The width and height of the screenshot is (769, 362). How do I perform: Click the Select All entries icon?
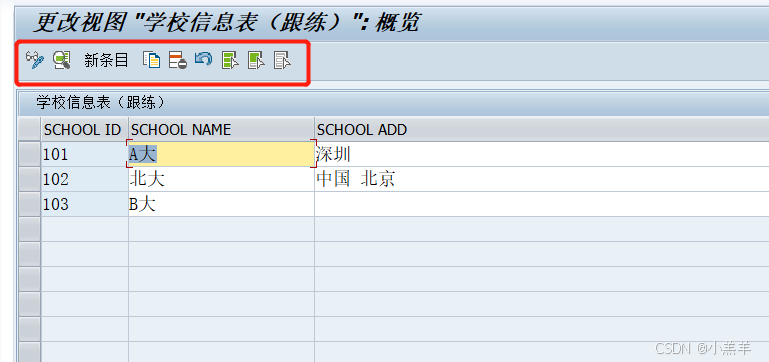click(230, 60)
